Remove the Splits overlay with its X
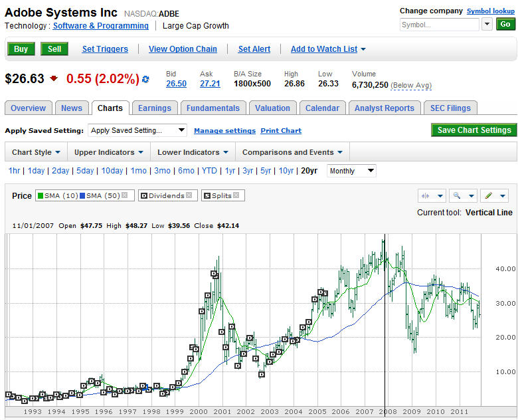Viewport: 518px width, 420px height. (236, 195)
